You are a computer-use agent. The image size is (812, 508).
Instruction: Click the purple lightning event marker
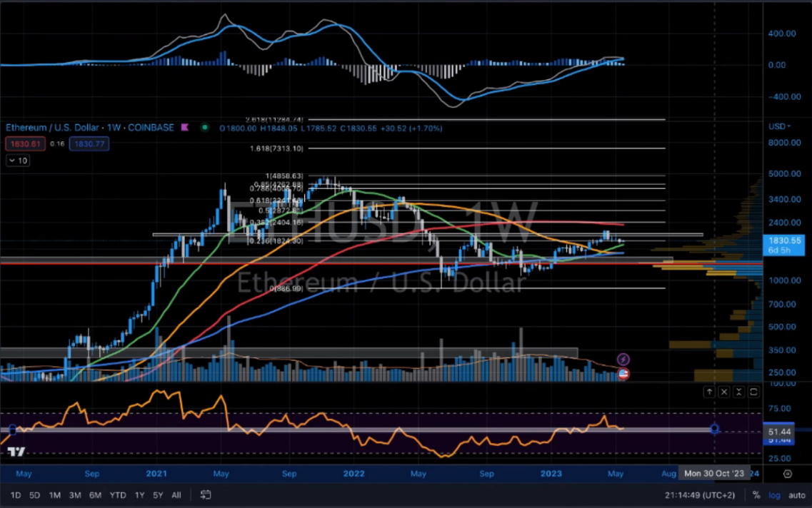point(623,359)
